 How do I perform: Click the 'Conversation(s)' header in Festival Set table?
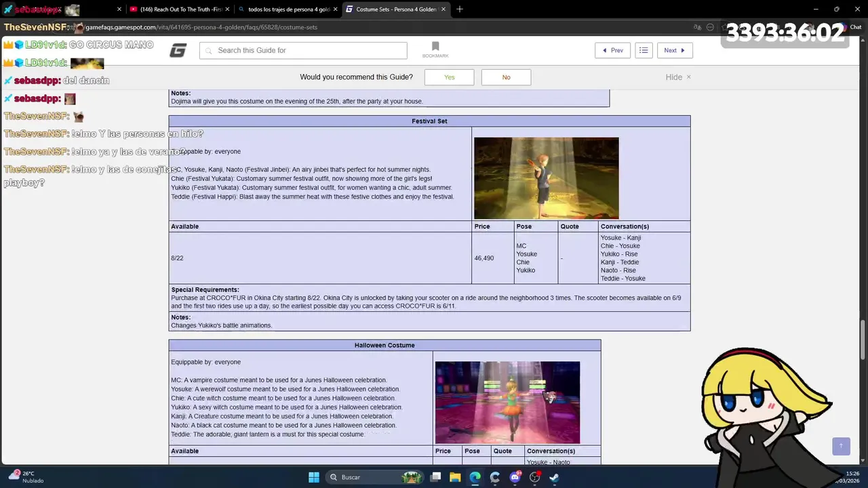[x=625, y=226]
